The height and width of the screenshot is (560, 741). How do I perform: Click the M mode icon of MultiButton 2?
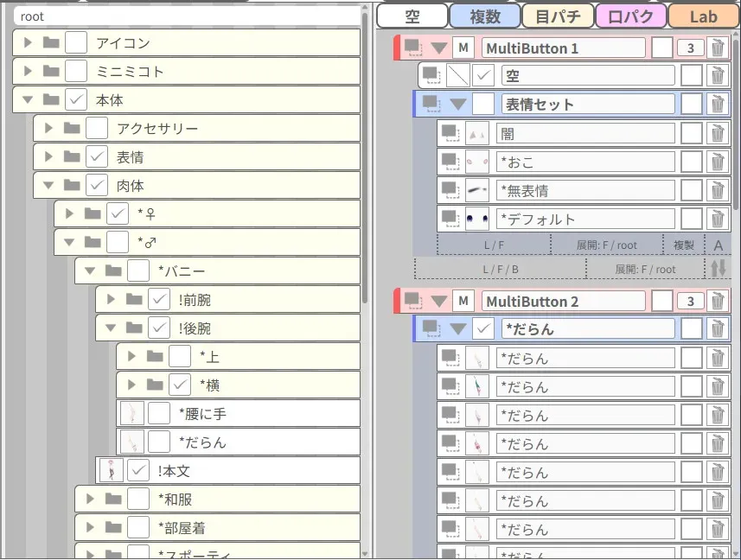[x=463, y=302]
